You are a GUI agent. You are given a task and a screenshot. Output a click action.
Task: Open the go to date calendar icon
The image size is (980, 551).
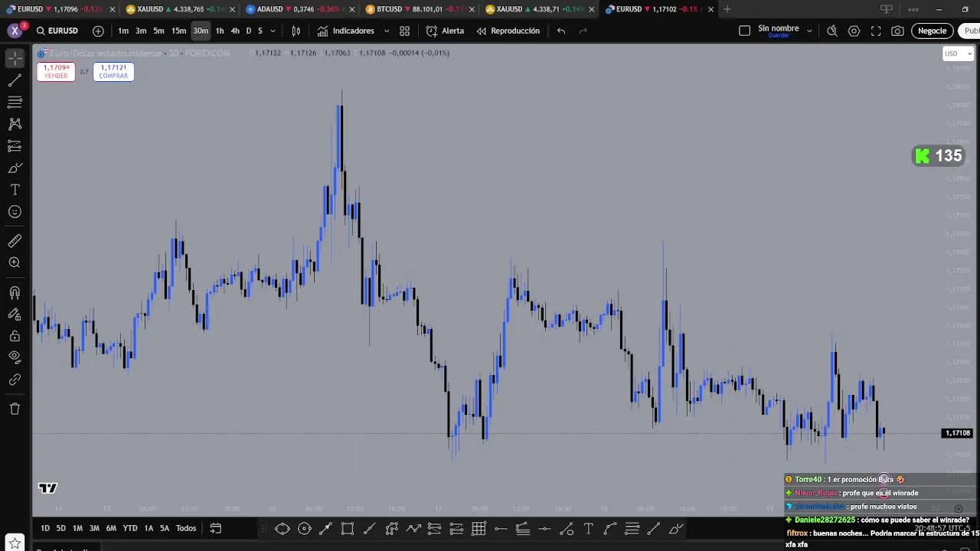(x=216, y=528)
